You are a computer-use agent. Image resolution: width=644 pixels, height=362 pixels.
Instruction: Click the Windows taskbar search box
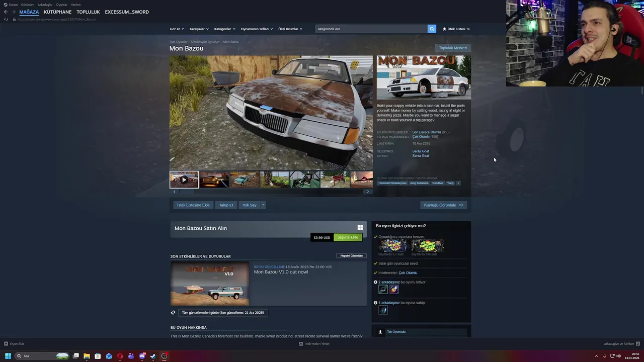42,356
